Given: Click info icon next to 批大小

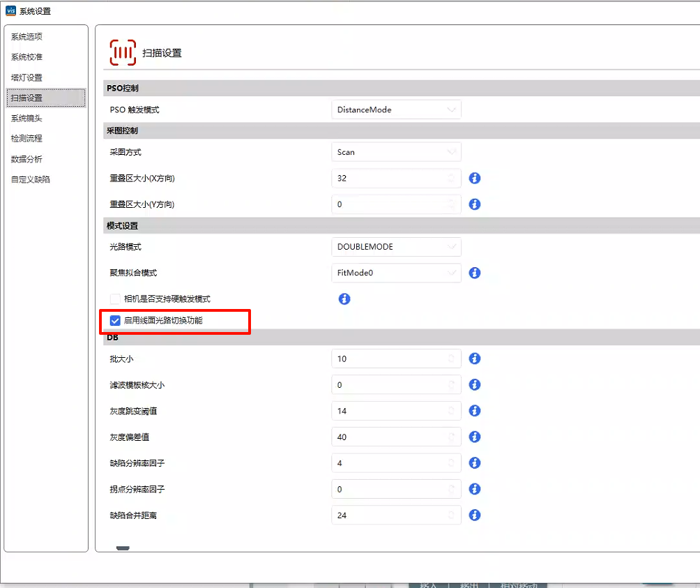Looking at the screenshot, I should tap(475, 359).
